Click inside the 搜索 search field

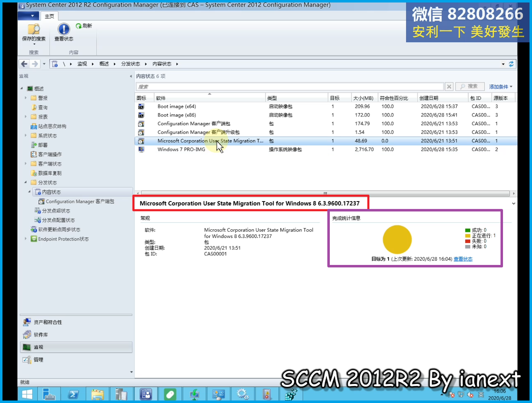tap(290, 87)
